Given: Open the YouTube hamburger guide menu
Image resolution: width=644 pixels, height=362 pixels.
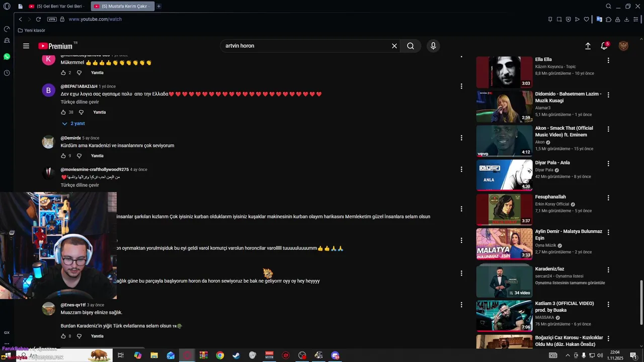Looking at the screenshot, I should tap(26, 46).
